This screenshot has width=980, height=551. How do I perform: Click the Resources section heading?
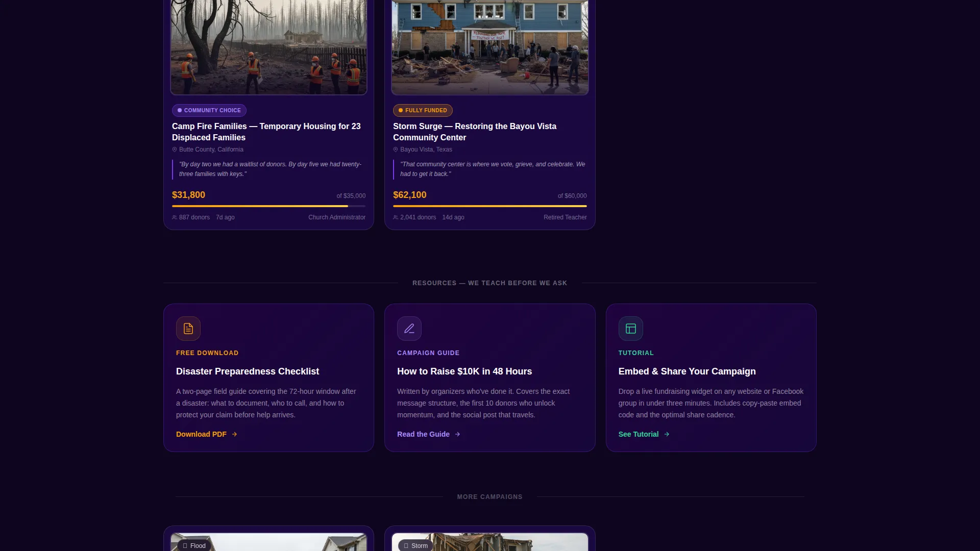[x=490, y=283]
